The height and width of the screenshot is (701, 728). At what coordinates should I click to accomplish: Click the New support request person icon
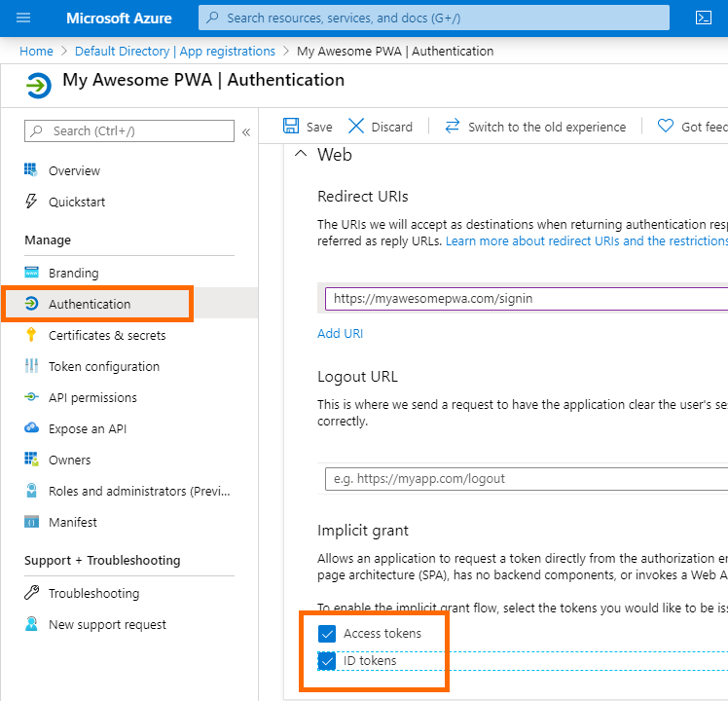click(31, 624)
